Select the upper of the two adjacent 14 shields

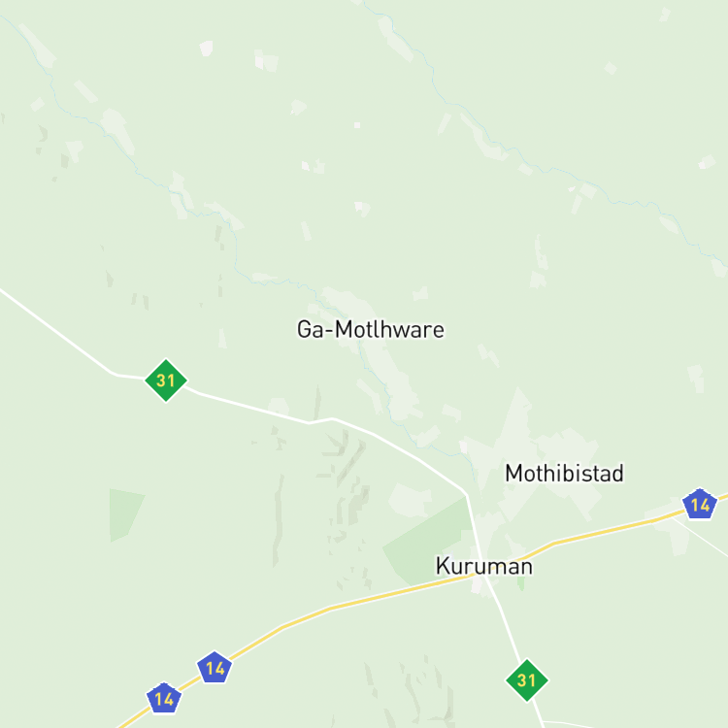click(x=215, y=668)
